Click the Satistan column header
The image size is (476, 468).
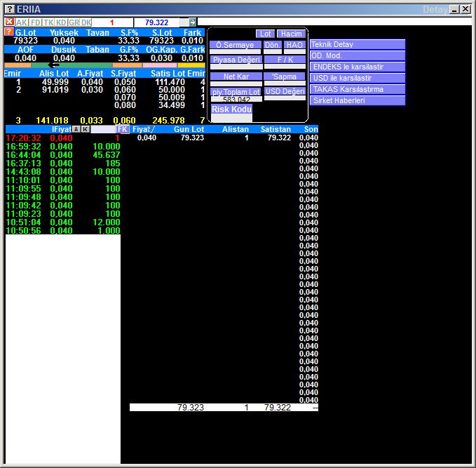276,129
